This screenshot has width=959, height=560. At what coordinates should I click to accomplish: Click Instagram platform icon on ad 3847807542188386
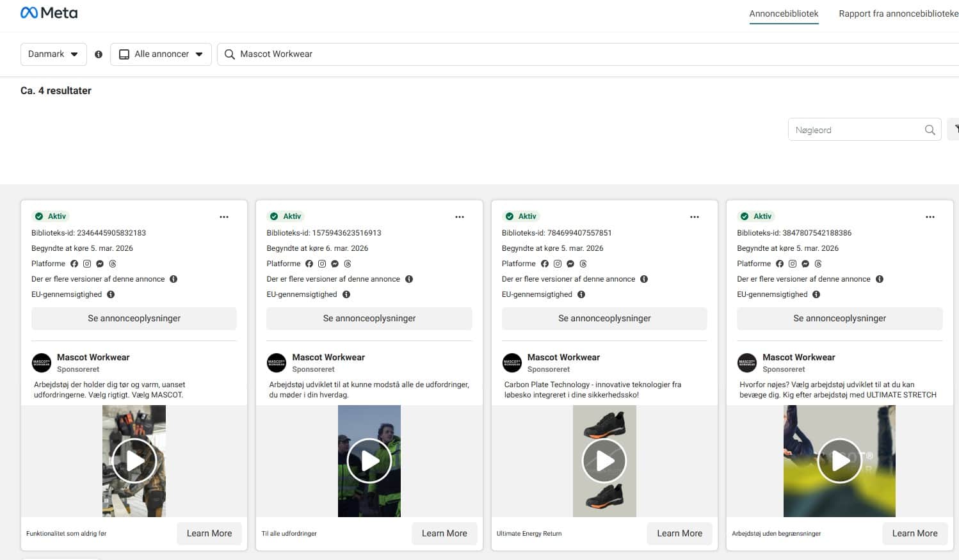pos(793,264)
